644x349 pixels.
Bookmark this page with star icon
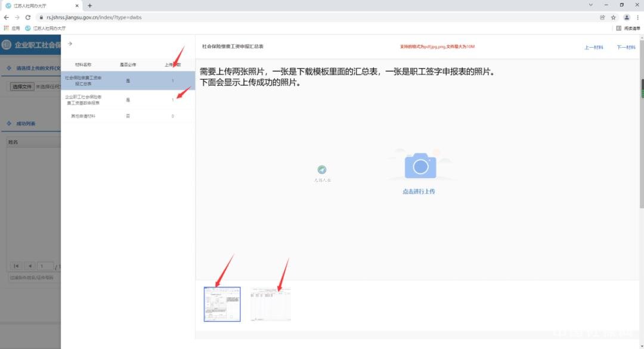click(x=613, y=17)
